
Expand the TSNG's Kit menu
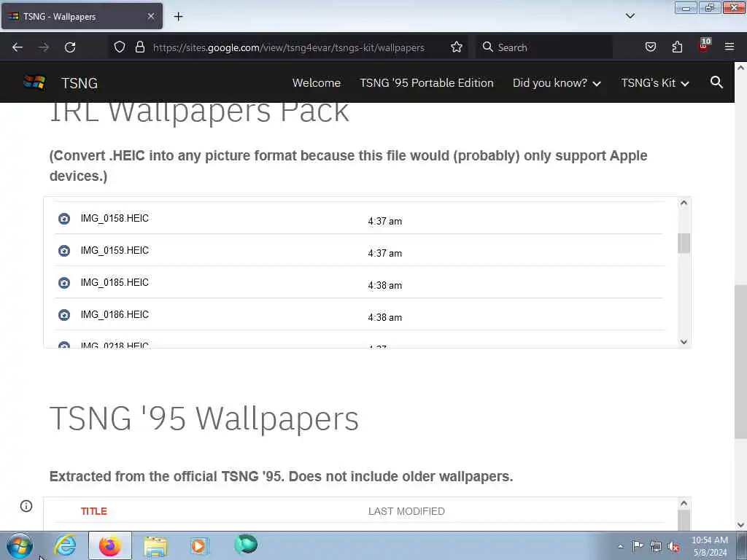[x=655, y=83]
